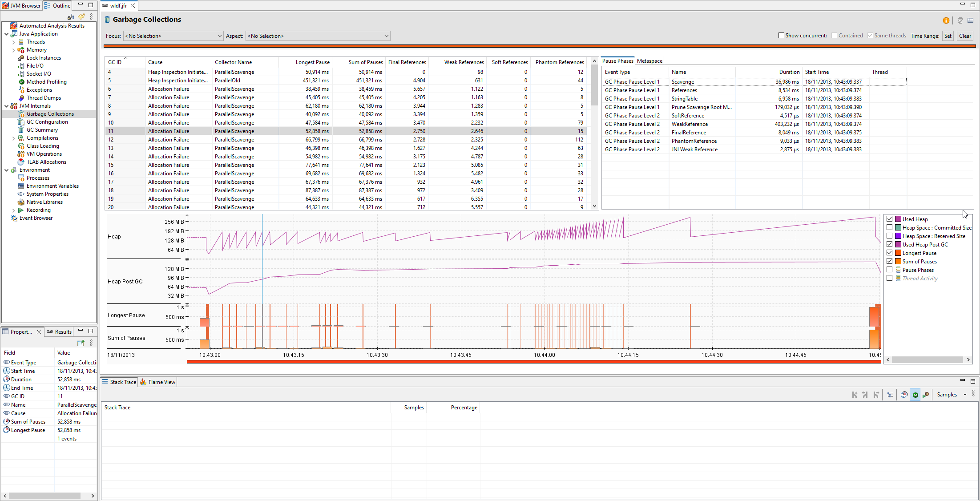Open the Aspect selection dropdown
The height and width of the screenshot is (501, 980).
pyautogui.click(x=318, y=36)
